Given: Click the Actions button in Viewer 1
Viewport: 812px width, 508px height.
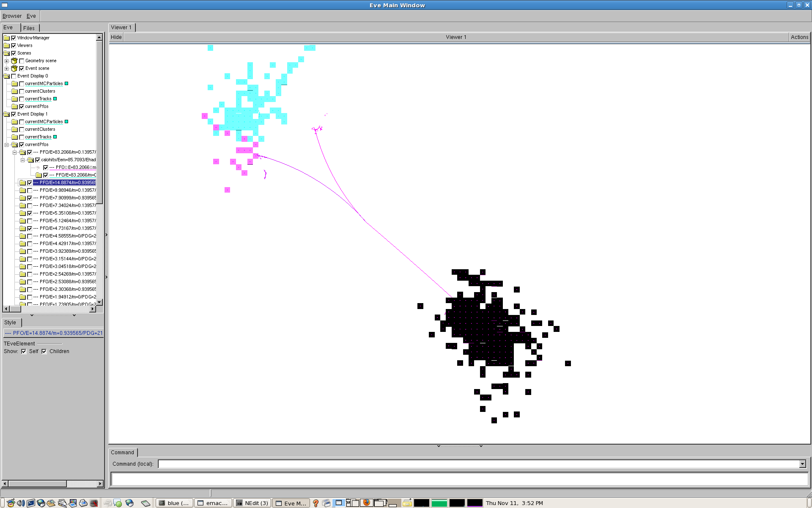Looking at the screenshot, I should [799, 37].
